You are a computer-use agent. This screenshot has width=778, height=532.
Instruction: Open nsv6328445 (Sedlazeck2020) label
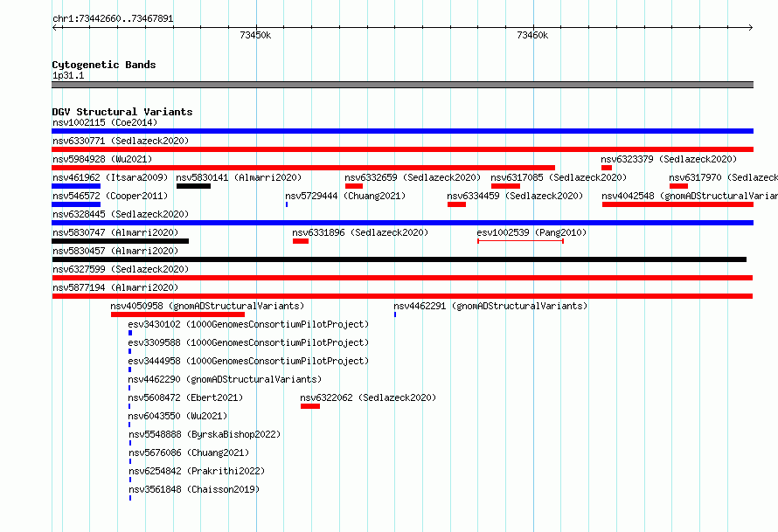(x=121, y=214)
